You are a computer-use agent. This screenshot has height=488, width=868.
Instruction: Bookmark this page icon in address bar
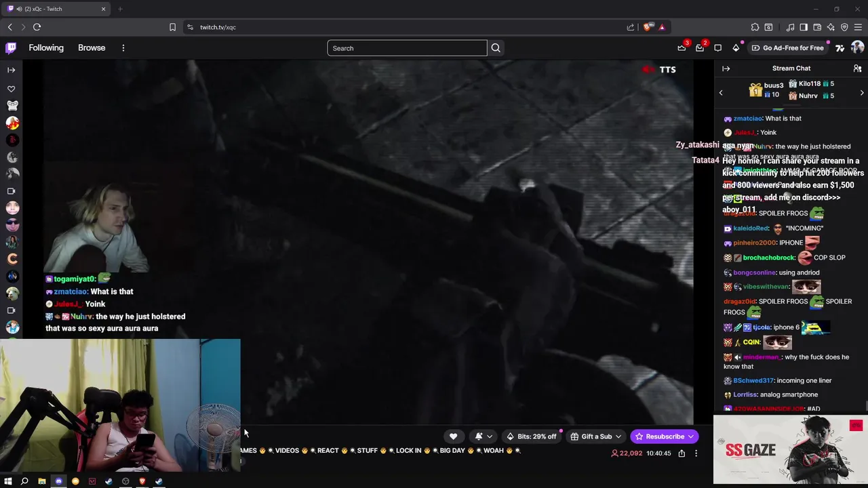tap(172, 27)
